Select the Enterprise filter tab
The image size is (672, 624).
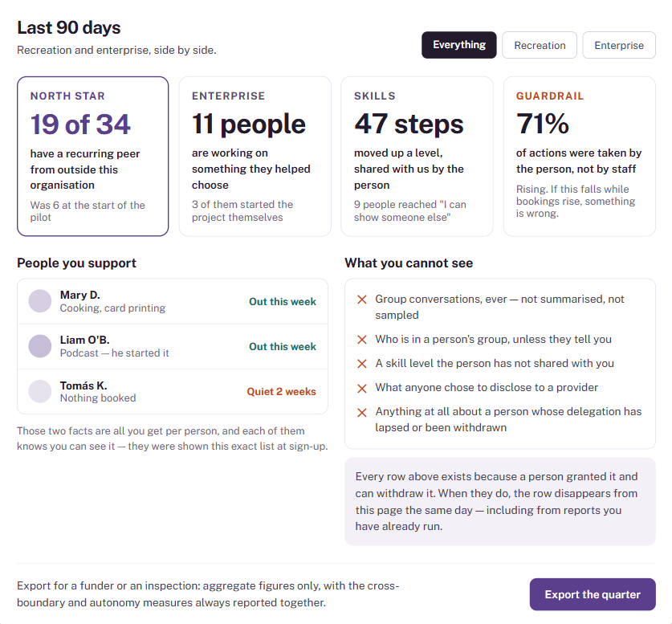tap(619, 45)
